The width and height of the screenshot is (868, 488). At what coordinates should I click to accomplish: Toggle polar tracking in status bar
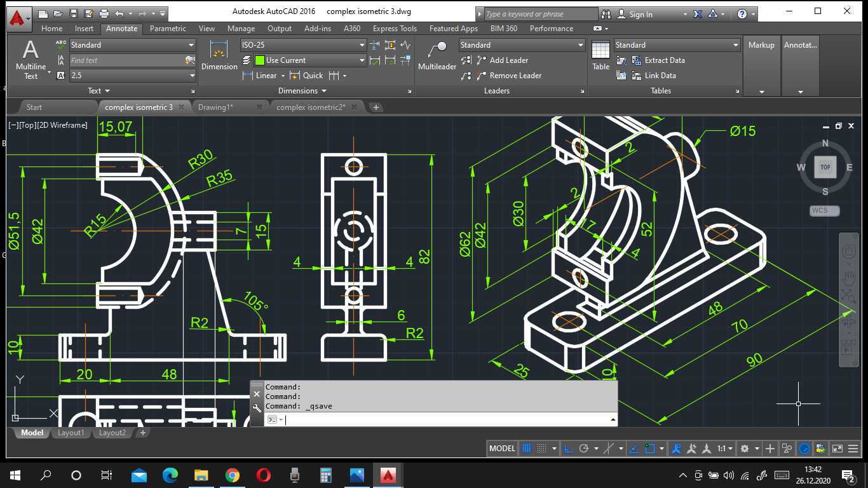(x=584, y=449)
